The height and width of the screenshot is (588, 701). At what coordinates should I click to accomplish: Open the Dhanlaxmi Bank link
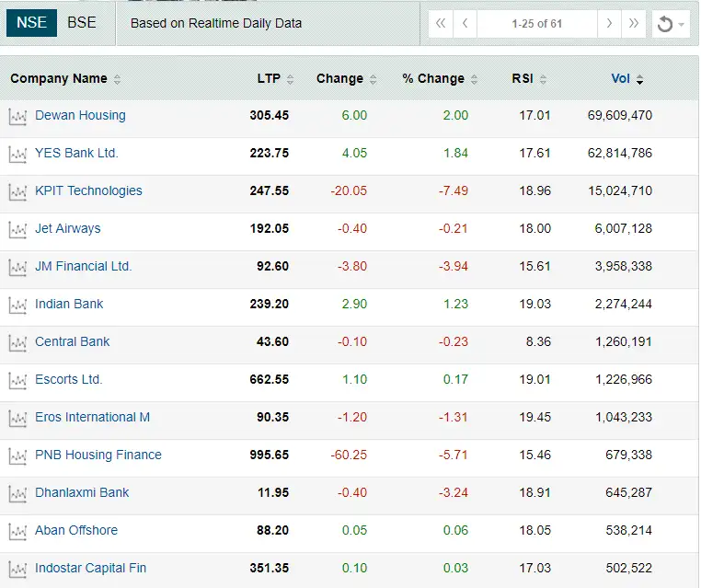click(82, 492)
